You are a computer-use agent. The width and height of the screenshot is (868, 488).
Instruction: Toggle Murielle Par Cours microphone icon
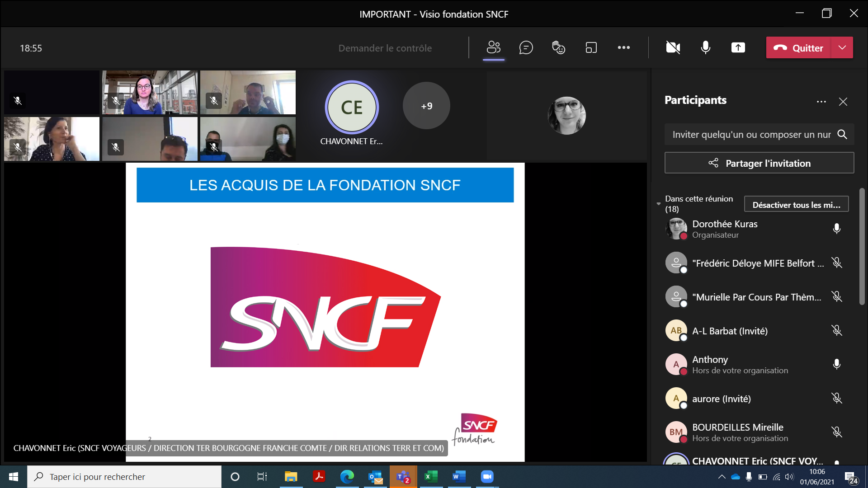(836, 296)
